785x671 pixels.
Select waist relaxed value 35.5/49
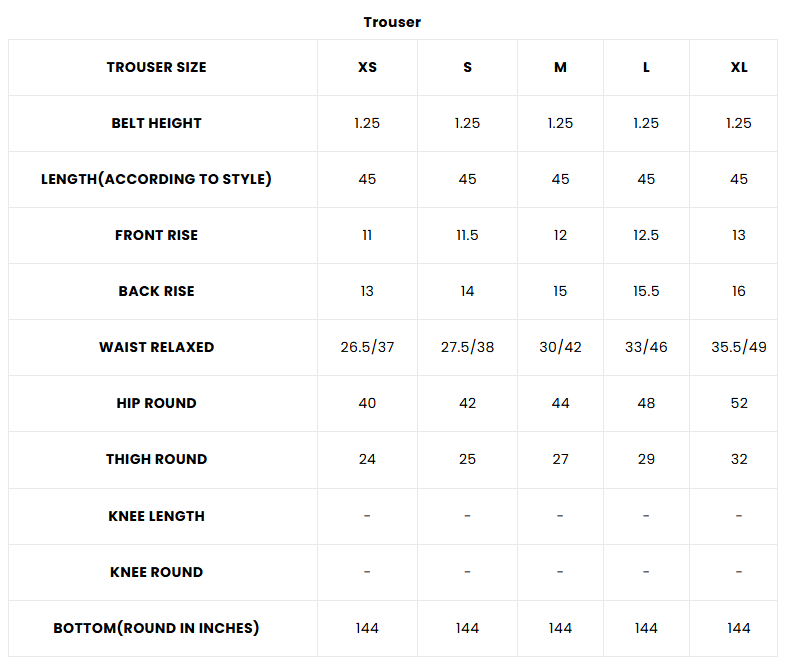(738, 347)
